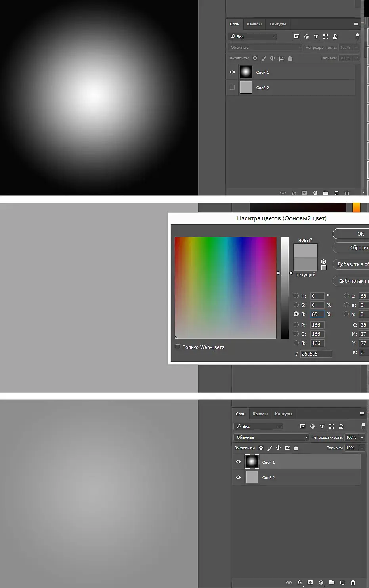Open the dimmed 'Обычные' dropdown in upper panel

tap(265, 47)
